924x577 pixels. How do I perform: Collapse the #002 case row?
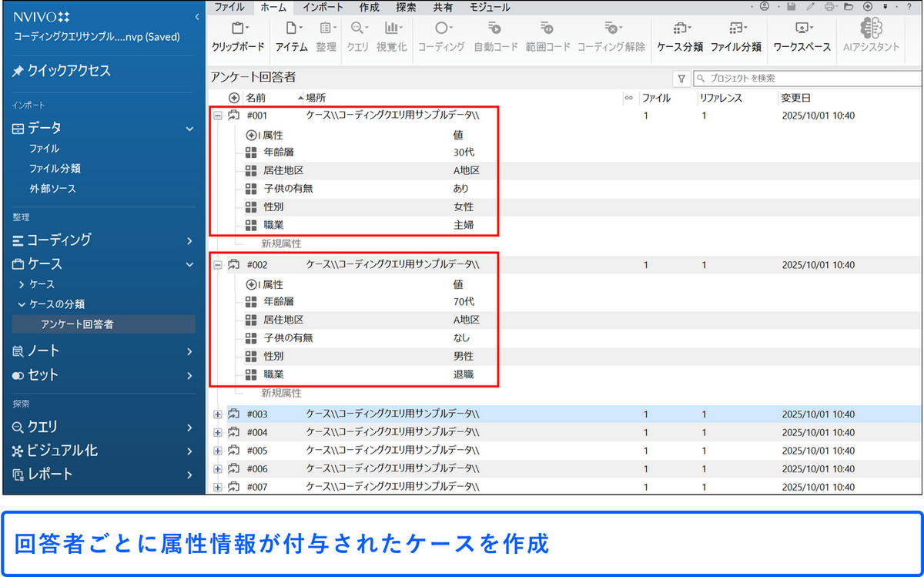point(217,265)
